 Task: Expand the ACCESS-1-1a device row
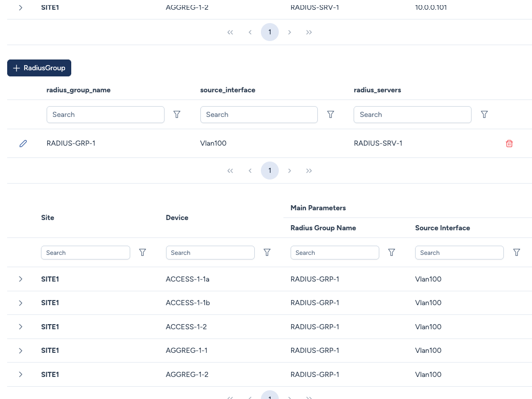click(21, 279)
